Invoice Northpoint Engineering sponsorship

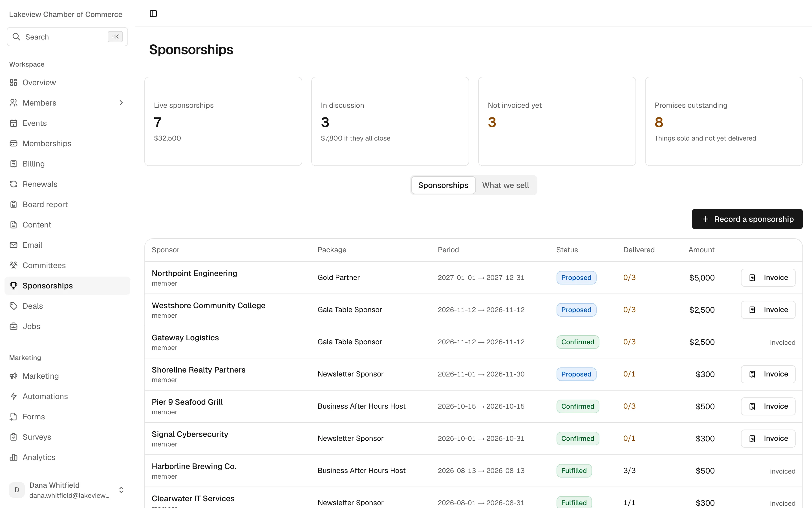pos(768,277)
